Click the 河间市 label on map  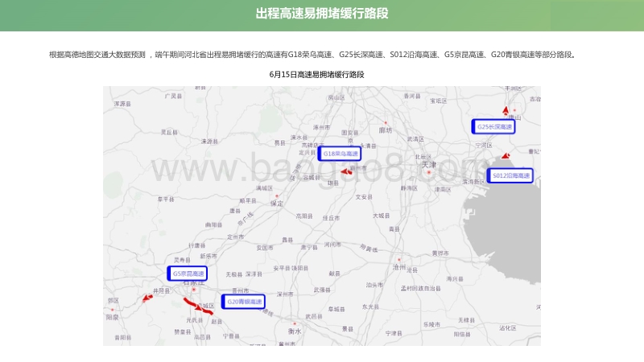click(332, 245)
